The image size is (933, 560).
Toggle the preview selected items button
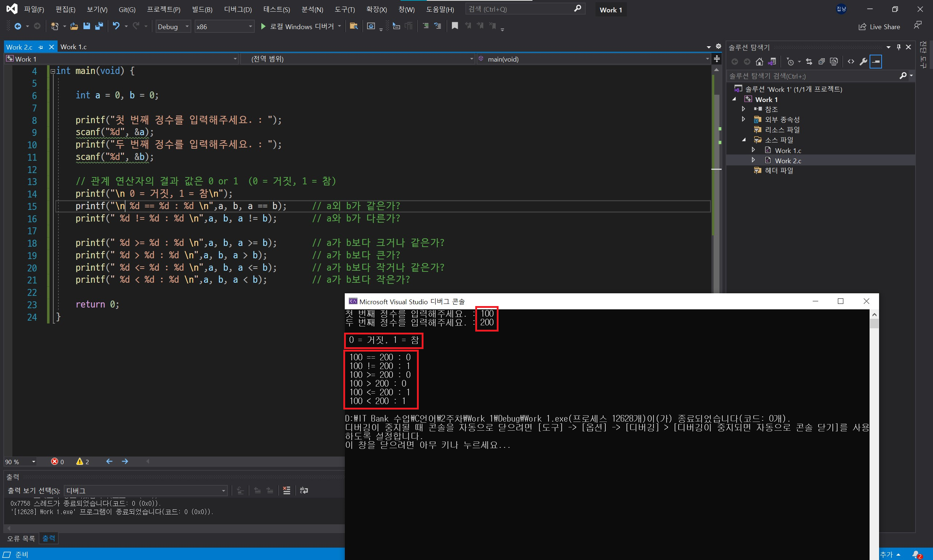[876, 62]
